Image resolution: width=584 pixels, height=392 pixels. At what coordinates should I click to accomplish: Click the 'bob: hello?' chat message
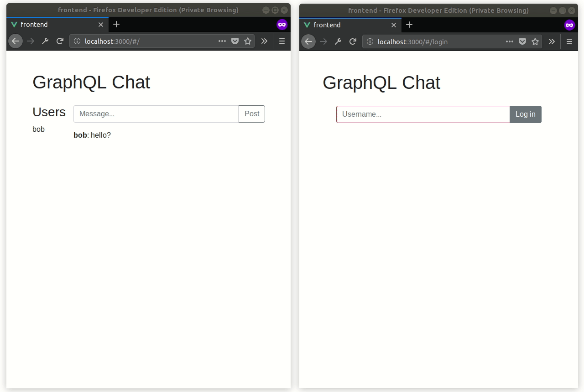coord(92,135)
